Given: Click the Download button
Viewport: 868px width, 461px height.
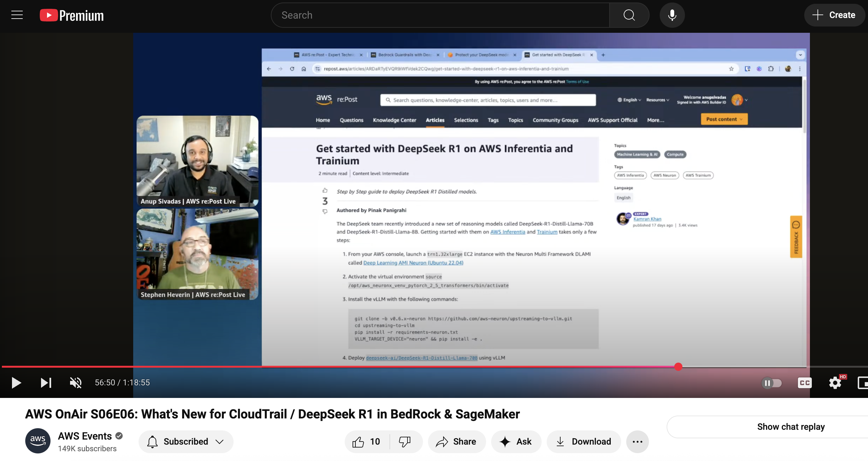Looking at the screenshot, I should coord(584,441).
